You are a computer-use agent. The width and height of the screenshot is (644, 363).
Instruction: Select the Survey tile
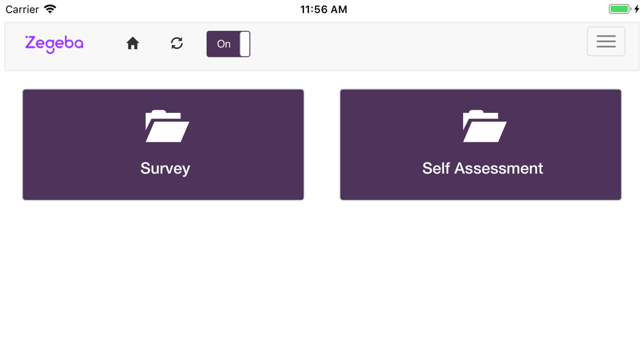(x=163, y=144)
